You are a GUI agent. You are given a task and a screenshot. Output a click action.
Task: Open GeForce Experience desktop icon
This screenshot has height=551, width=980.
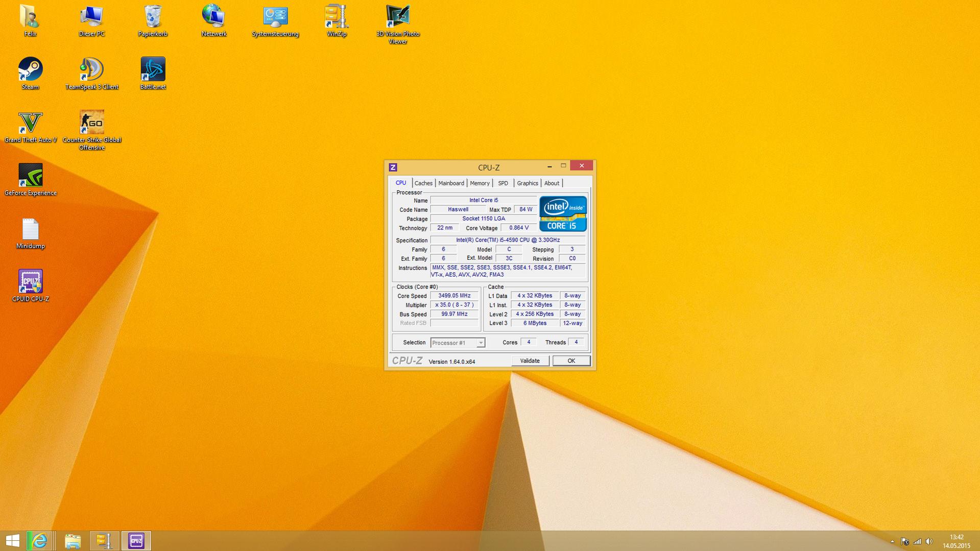(x=31, y=180)
